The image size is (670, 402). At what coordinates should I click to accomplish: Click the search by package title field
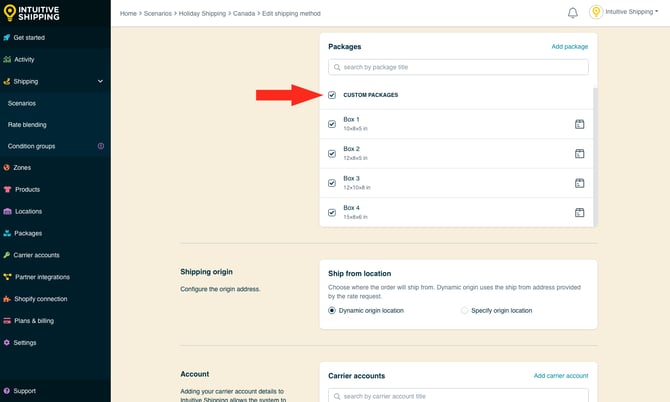pyautogui.click(x=458, y=67)
